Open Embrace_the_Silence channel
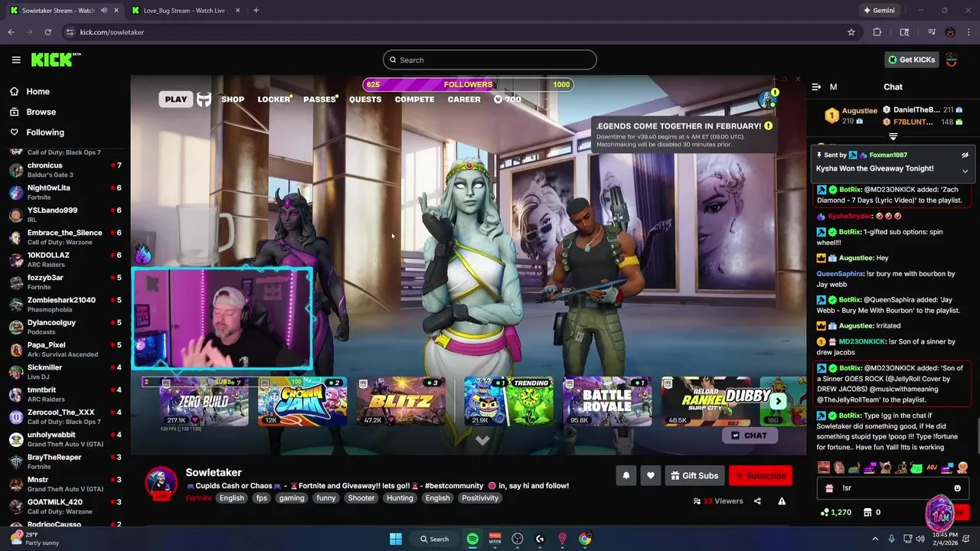 [65, 237]
